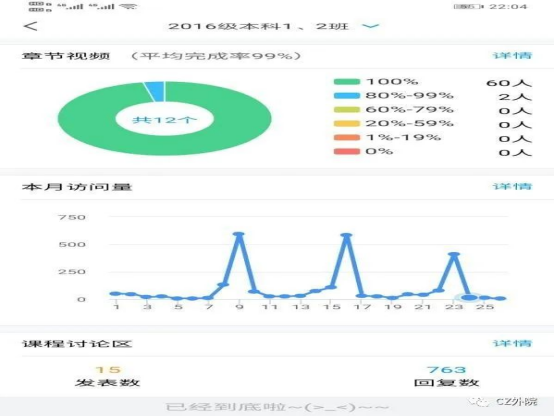Open the 763 回复数 replies count
This screenshot has height=416, width=554.
pos(446,376)
